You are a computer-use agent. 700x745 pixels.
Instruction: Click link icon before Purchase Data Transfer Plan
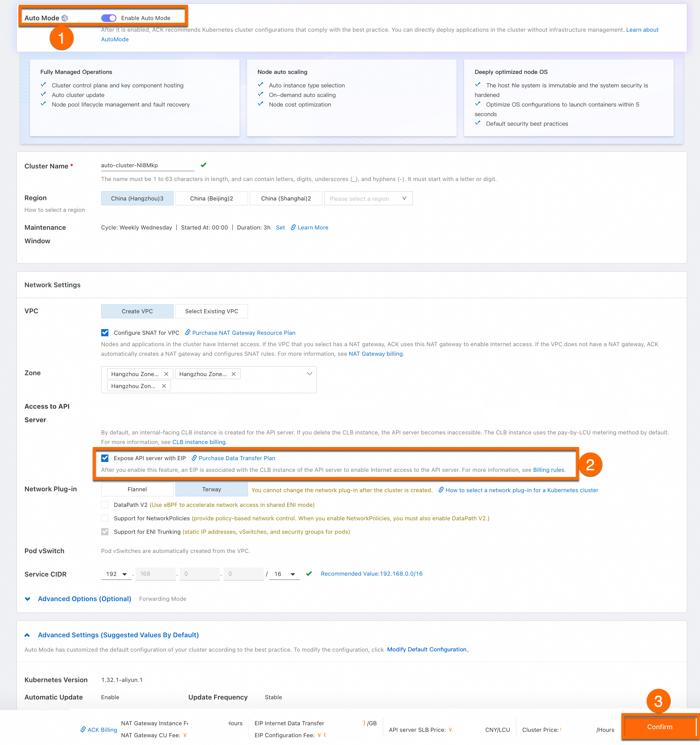coord(194,458)
